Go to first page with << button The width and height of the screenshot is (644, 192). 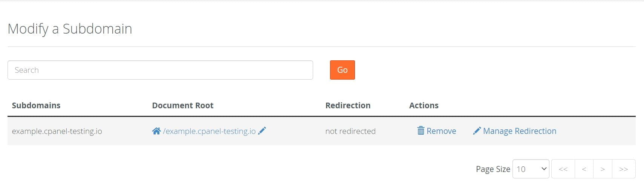[563, 169]
